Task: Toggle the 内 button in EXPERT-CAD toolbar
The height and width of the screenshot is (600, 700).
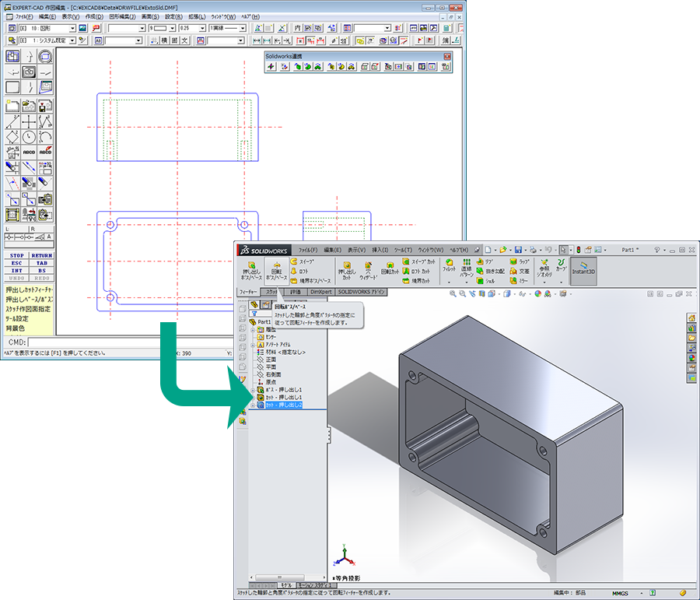Action: [x=297, y=28]
